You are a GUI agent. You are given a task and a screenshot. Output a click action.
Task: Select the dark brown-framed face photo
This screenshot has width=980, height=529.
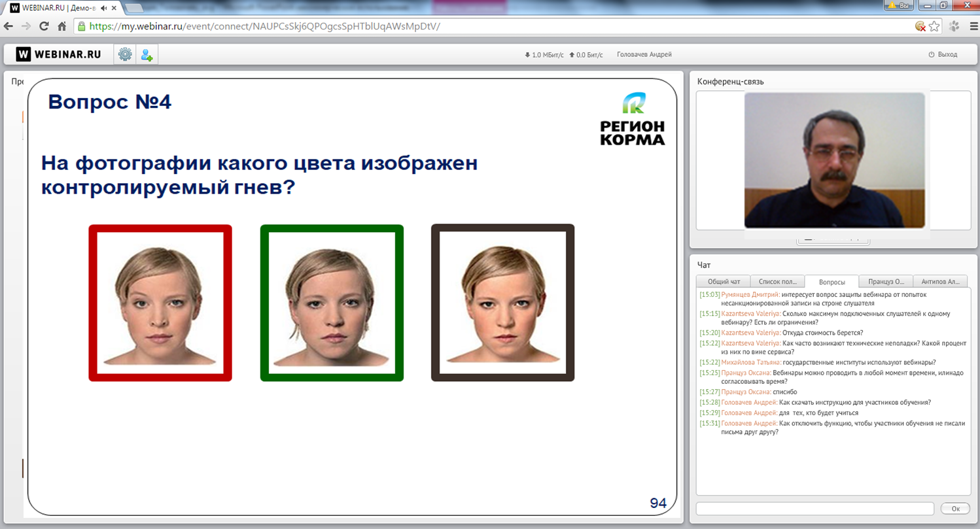(x=502, y=303)
